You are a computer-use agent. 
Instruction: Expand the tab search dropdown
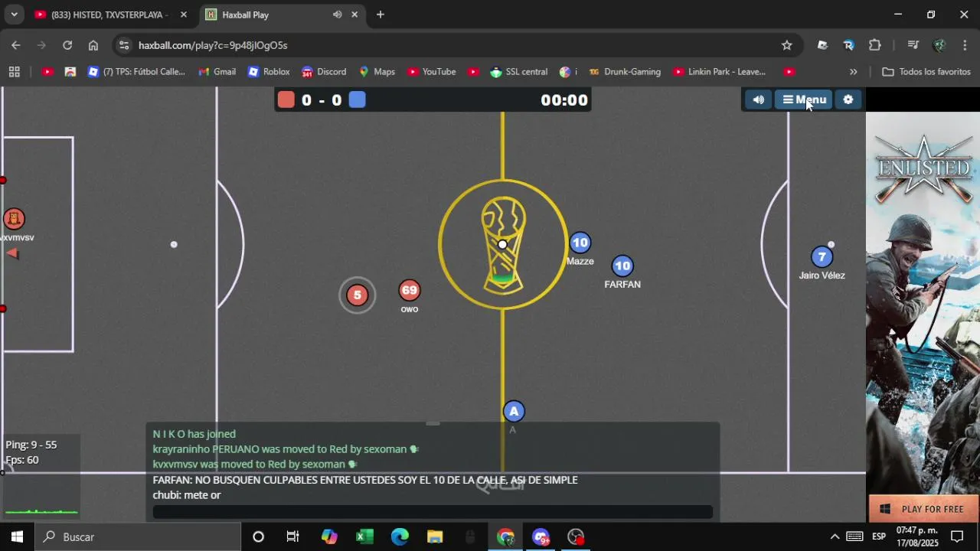click(x=14, y=15)
